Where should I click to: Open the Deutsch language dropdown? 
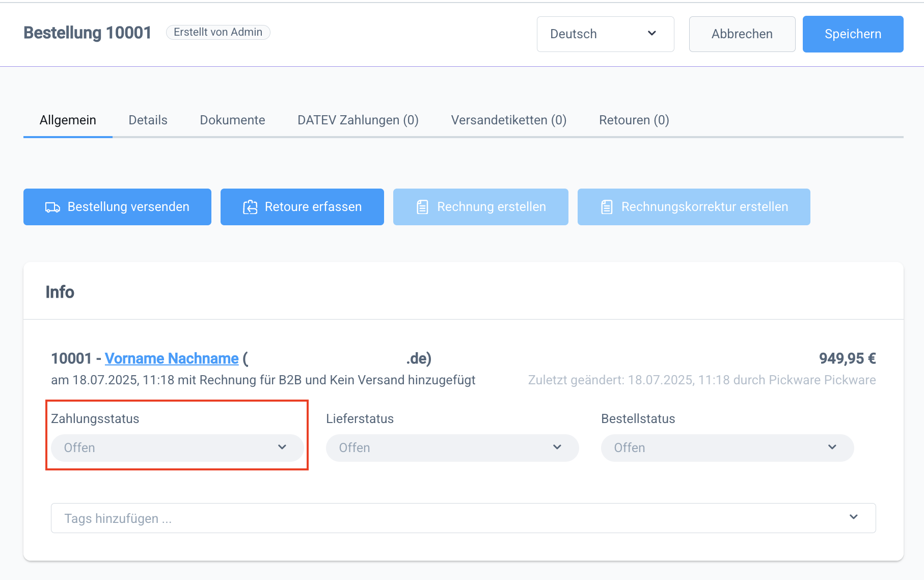(605, 34)
